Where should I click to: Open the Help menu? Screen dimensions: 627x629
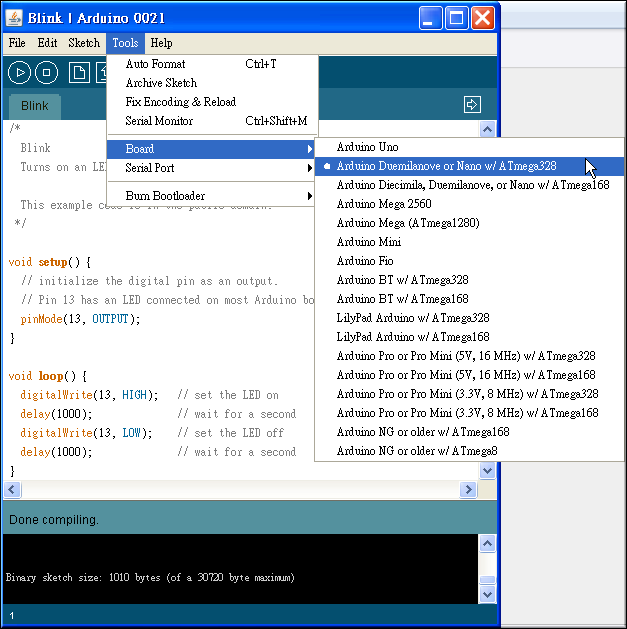[161, 43]
